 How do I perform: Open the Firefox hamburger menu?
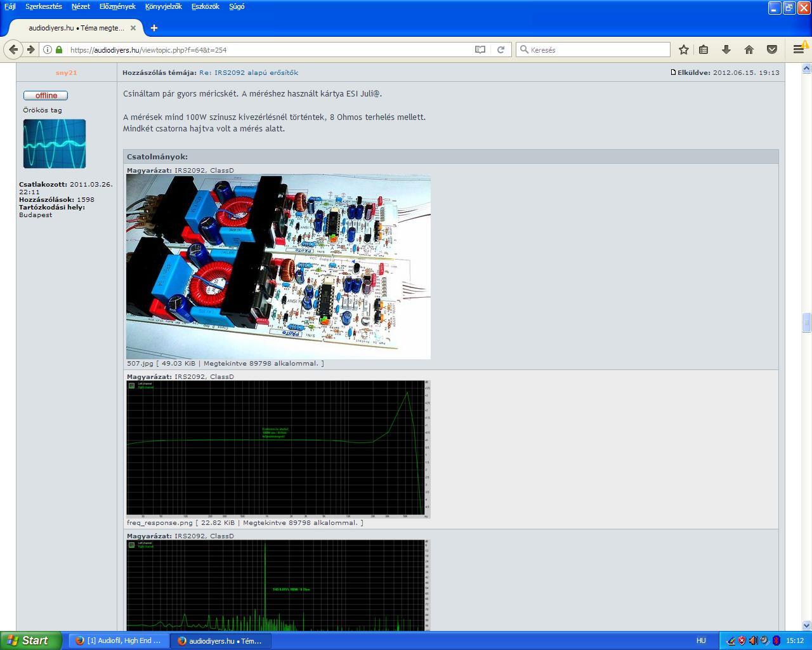[x=798, y=50]
